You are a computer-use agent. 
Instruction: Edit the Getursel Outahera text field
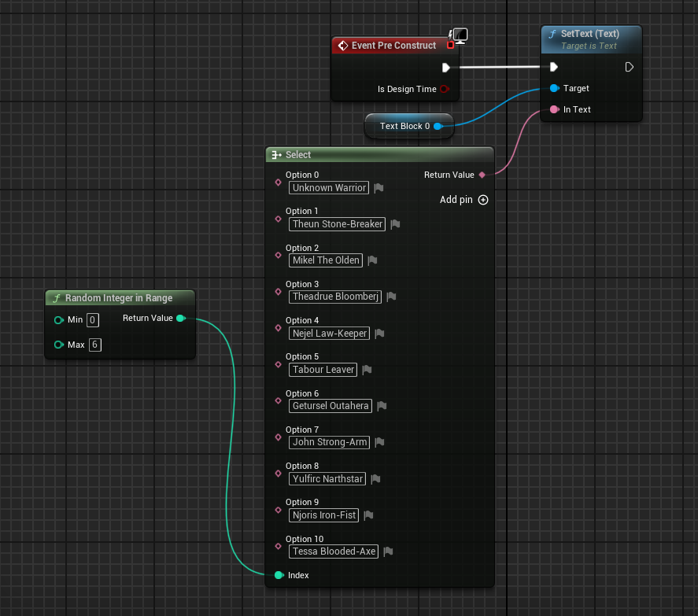click(331, 406)
